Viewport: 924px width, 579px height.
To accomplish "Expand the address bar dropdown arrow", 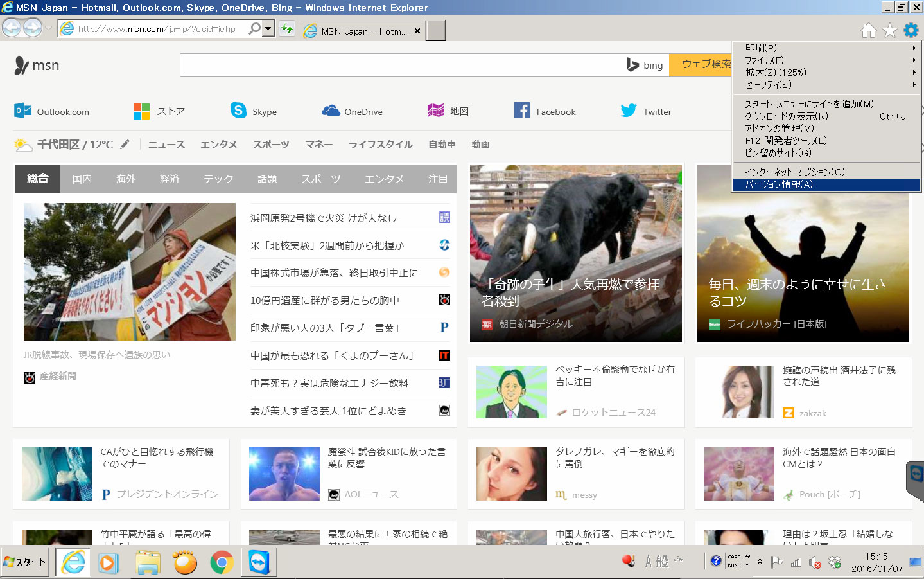I will (268, 29).
